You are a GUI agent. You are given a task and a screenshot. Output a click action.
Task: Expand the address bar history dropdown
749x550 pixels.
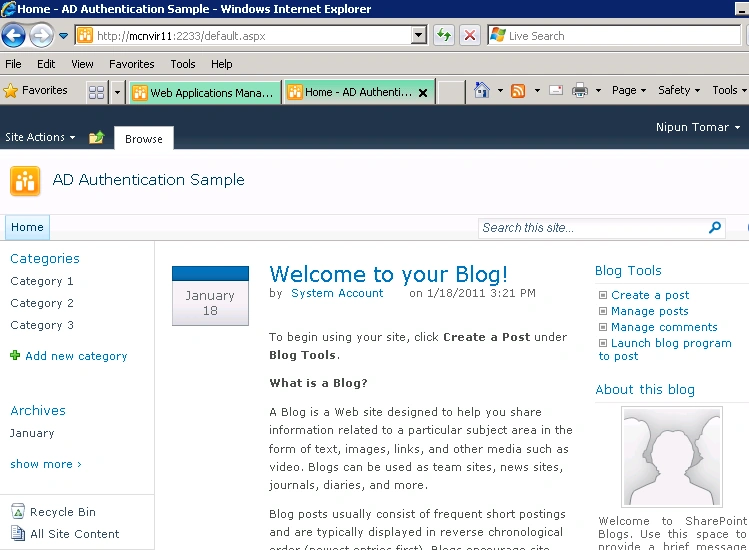click(x=419, y=35)
